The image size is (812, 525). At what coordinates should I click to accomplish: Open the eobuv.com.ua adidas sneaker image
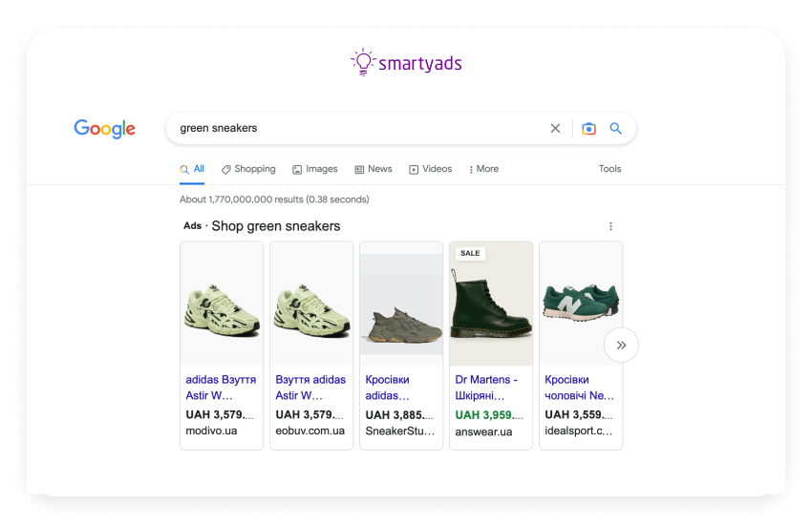click(x=311, y=304)
